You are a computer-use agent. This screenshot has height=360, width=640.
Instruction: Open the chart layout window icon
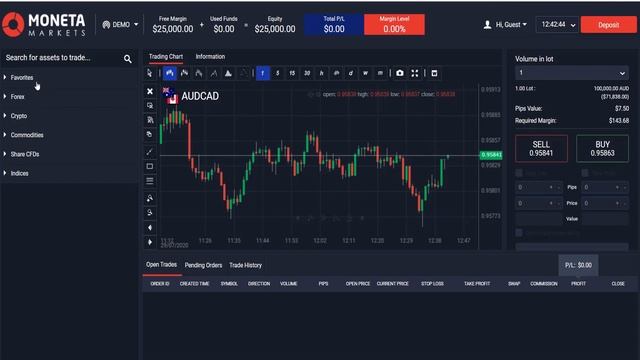tap(434, 73)
